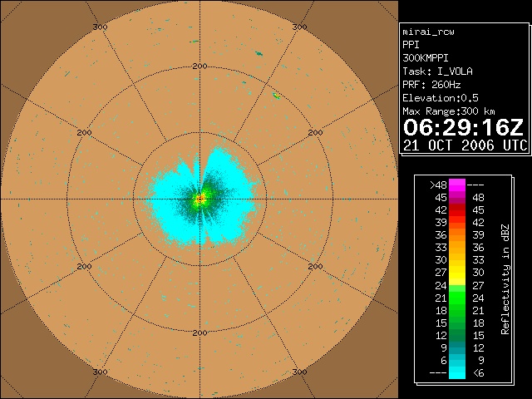Pick the dark red legend swatch
Viewport: 532px width, 399px height.
[x=457, y=207]
